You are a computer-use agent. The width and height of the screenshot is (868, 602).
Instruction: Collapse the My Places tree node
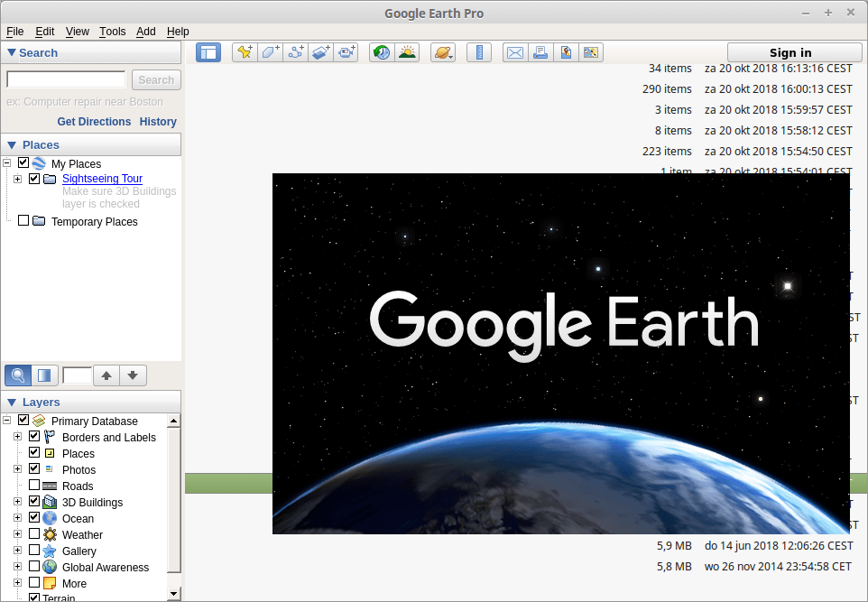[7, 162]
